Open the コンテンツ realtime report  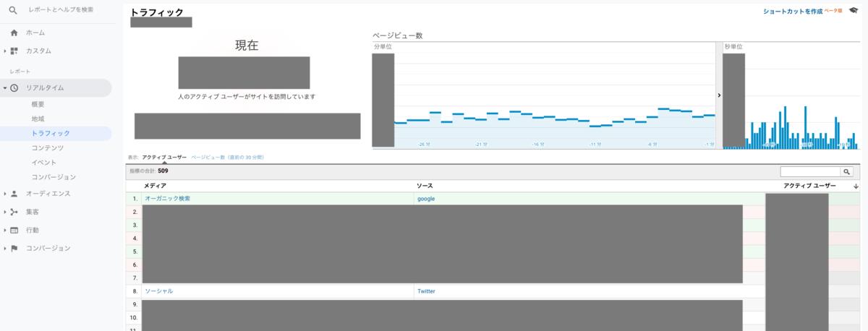click(x=48, y=147)
